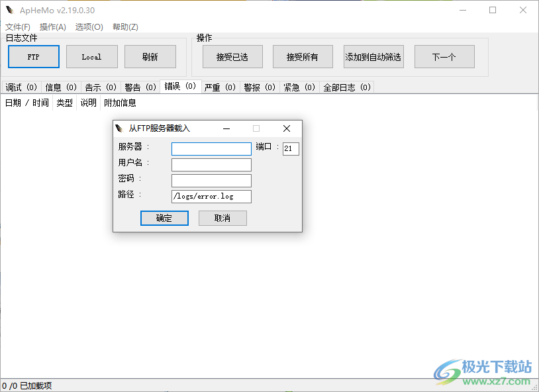
Task: Click the 刷新 refresh button
Action: tap(150, 57)
